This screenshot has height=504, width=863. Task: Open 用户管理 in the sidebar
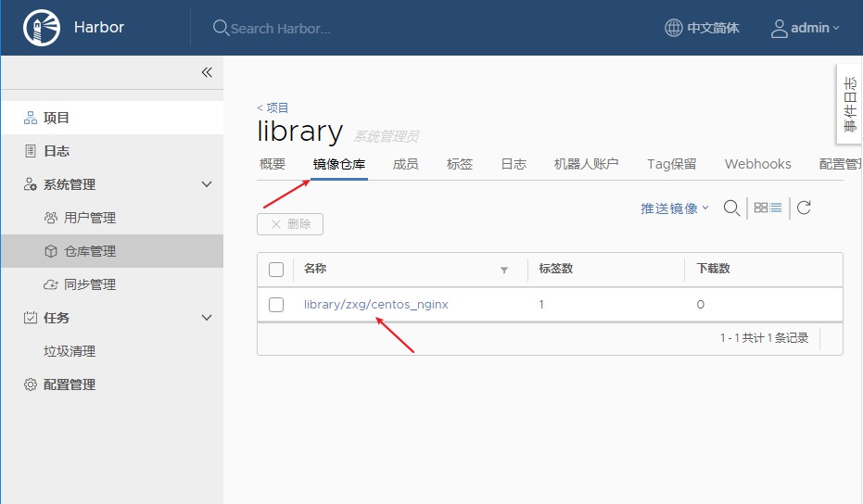90,218
